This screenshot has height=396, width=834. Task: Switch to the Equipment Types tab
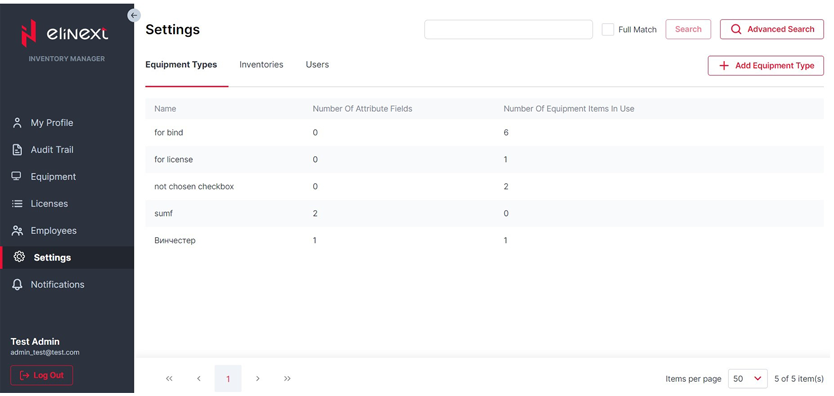pyautogui.click(x=181, y=65)
